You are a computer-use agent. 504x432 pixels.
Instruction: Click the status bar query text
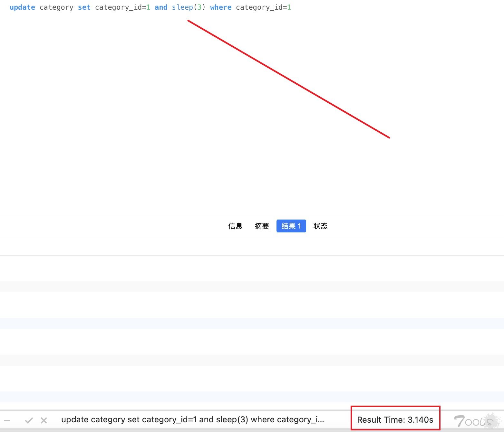pyautogui.click(x=193, y=420)
